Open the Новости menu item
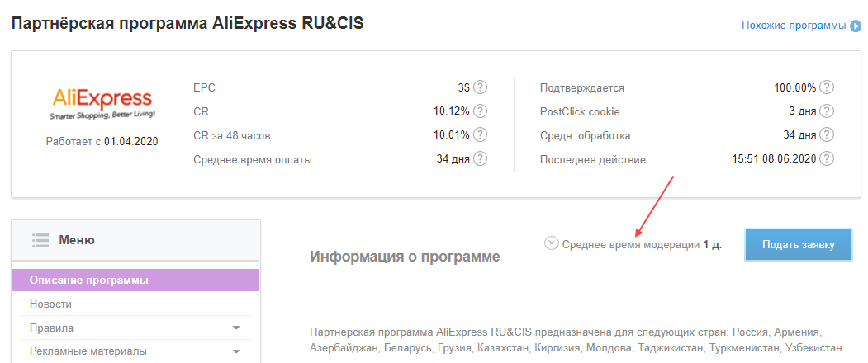This screenshot has height=363, width=868. coord(50,304)
